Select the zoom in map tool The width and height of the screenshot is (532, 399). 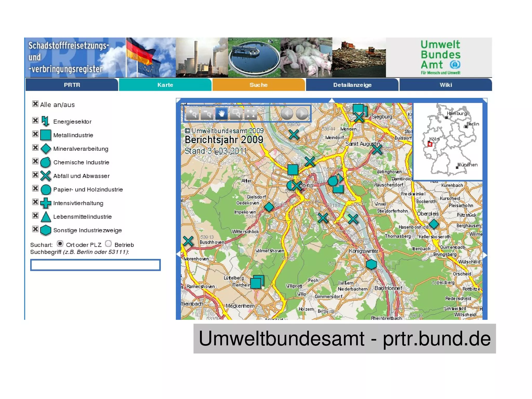192,114
